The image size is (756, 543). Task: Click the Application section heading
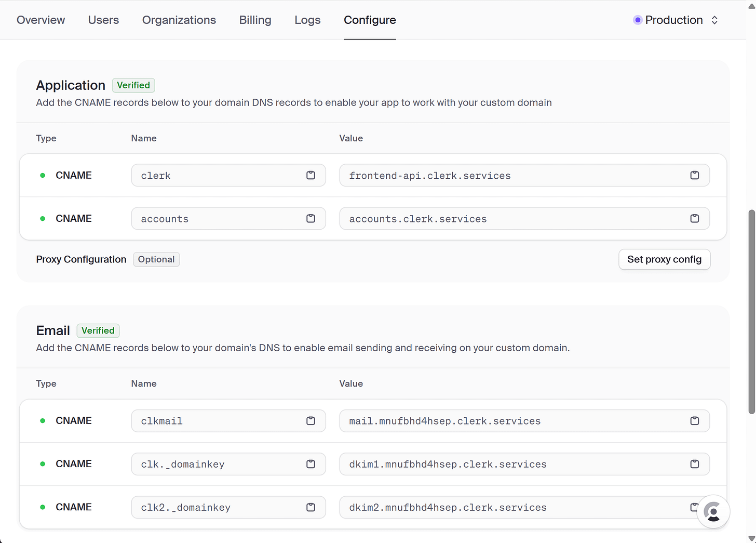71,85
